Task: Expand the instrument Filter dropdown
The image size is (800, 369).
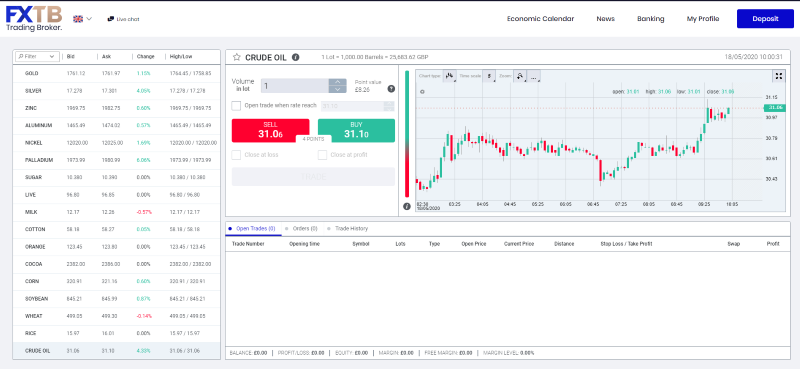Action: 37,57
